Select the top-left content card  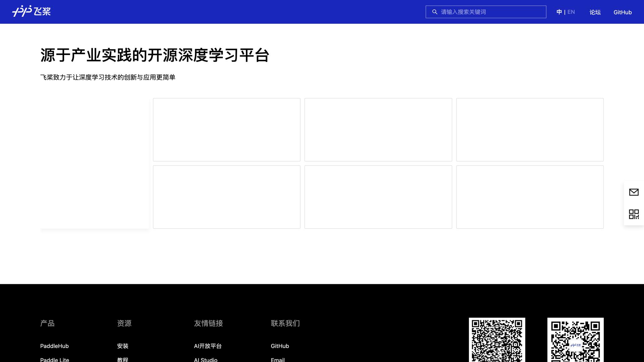point(226,129)
